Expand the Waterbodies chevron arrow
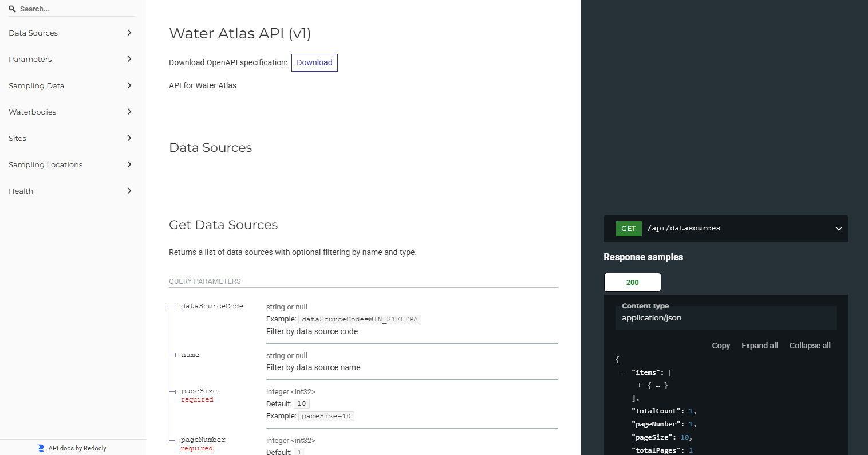The height and width of the screenshot is (455, 868). click(129, 112)
